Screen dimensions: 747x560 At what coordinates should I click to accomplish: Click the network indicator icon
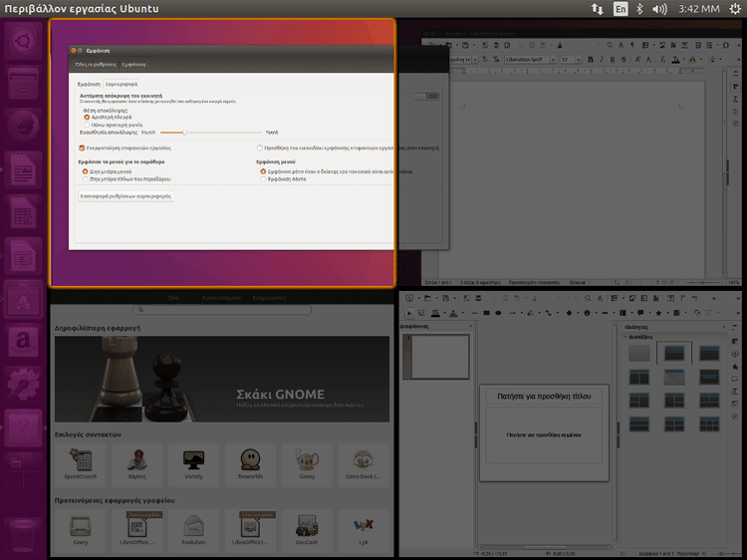tap(598, 9)
